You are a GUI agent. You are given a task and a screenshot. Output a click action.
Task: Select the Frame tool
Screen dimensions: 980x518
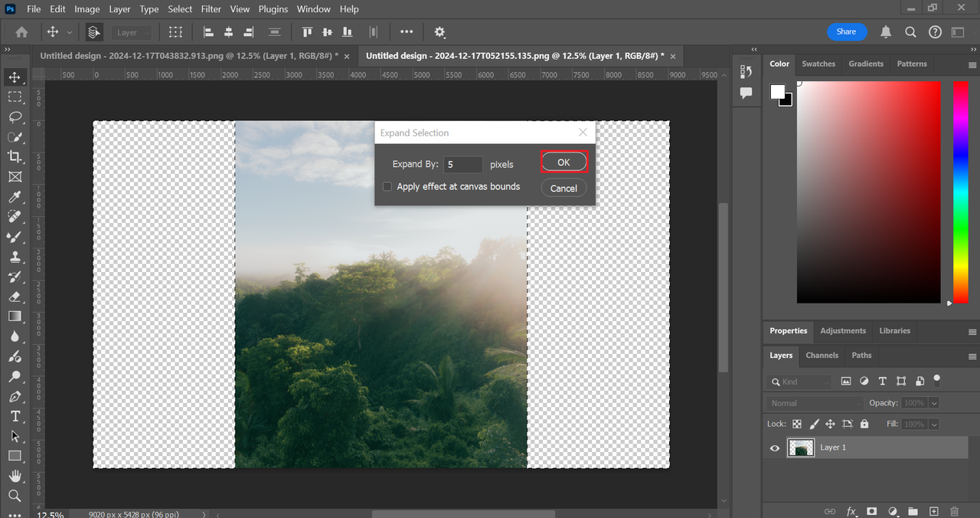coord(15,177)
